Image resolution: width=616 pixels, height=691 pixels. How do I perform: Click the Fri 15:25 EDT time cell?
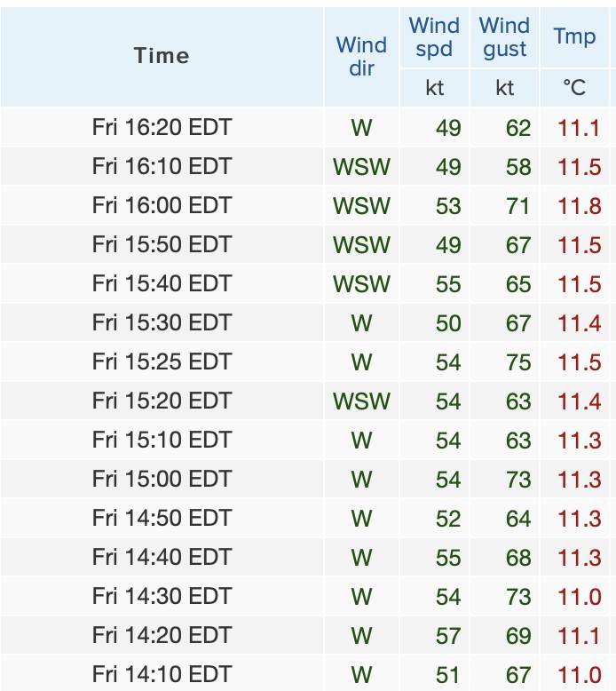162,362
